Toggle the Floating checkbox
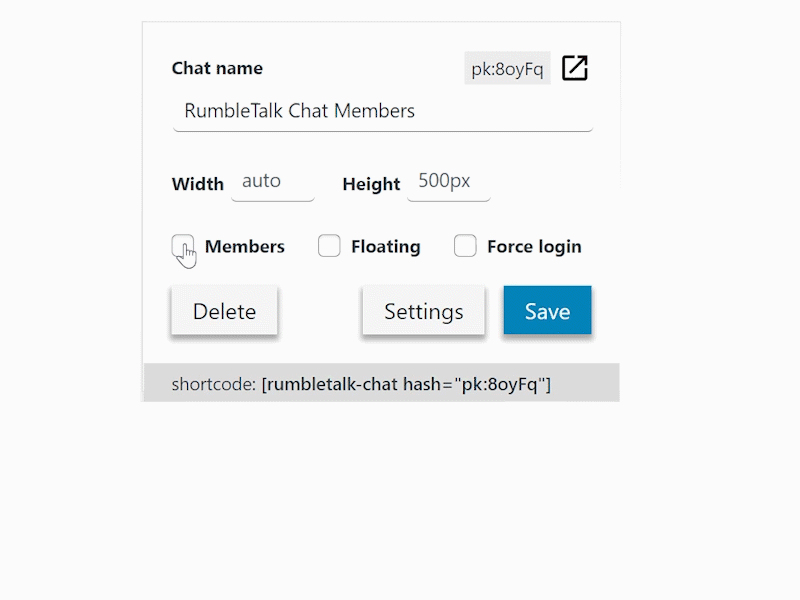Image resolution: width=800 pixels, height=600 pixels. [329, 246]
